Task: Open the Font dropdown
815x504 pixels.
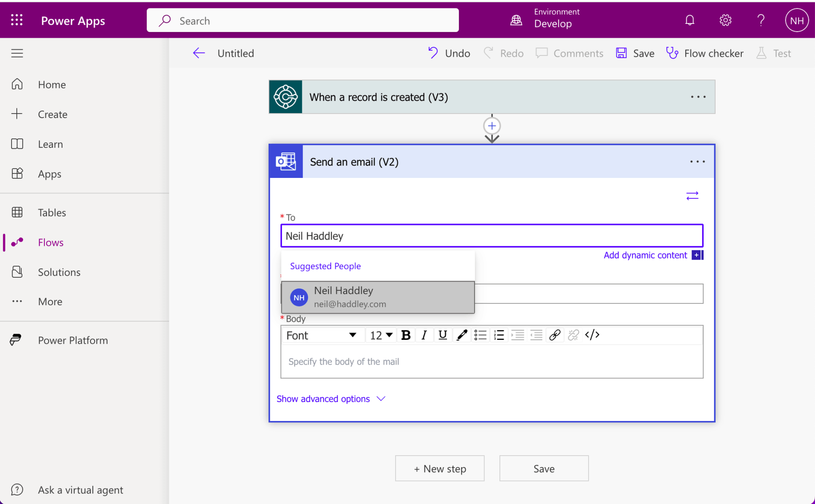Action: (321, 335)
